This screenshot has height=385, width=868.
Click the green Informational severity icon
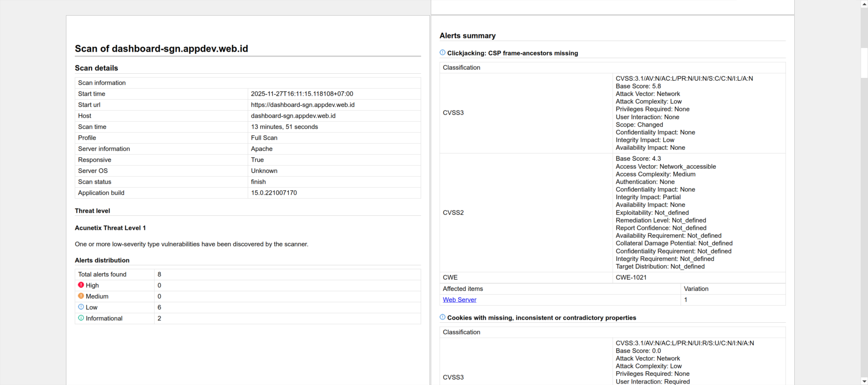coord(81,318)
